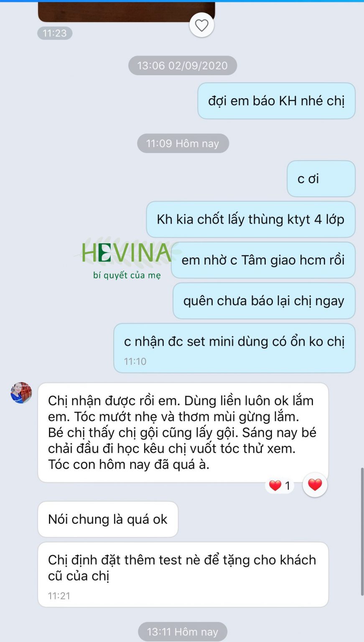Viewport: 364px width, 642px height.
Task: Tap the '11:09 Hôm nay' time separator
Action: click(183, 143)
